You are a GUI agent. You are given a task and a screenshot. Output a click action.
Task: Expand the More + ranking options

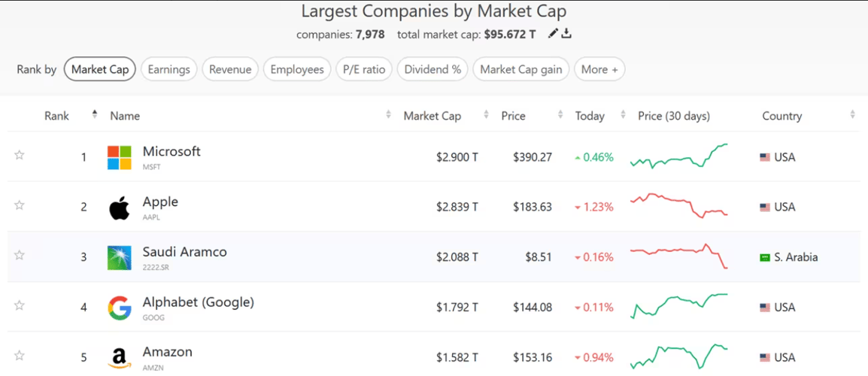point(599,69)
